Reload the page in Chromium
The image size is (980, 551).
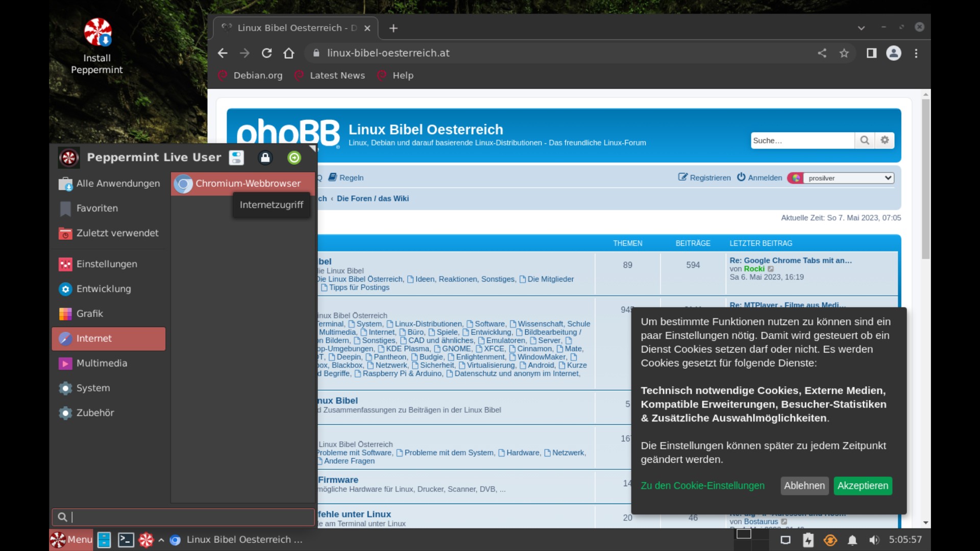point(266,53)
